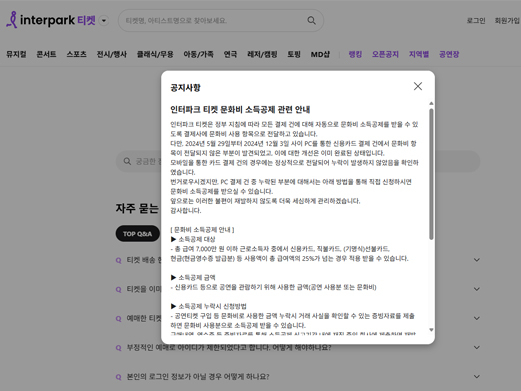Click the notice title 문화비 소득공제 관련 안내
The width and height of the screenshot is (521, 391).
240,110
